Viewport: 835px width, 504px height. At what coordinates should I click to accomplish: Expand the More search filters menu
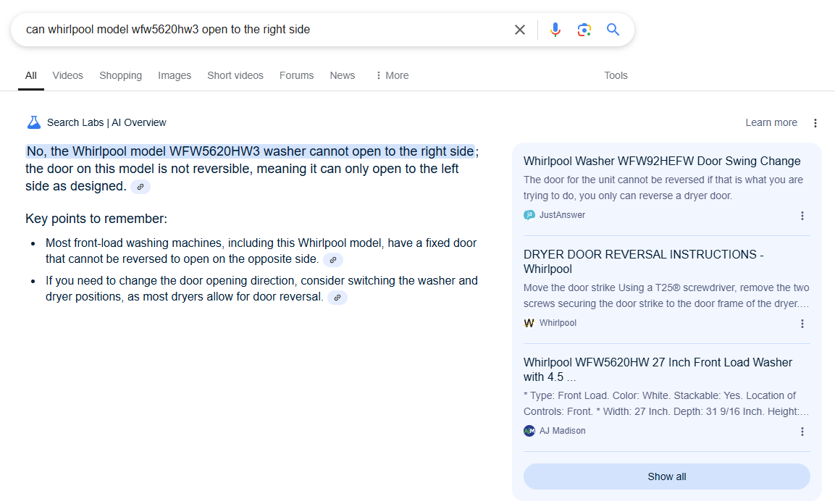(392, 75)
